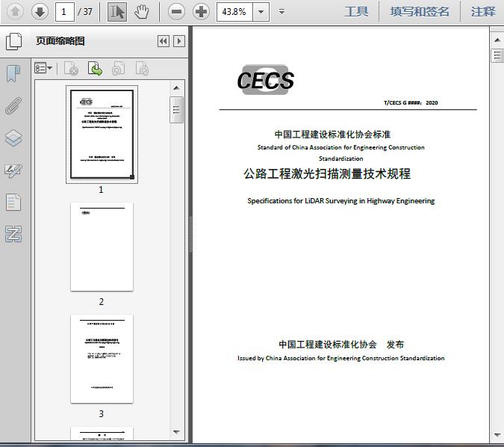Click the text 'Specifications for LiDAR Surveying in Highway Engineering'
504x447 pixels.
click(x=340, y=201)
